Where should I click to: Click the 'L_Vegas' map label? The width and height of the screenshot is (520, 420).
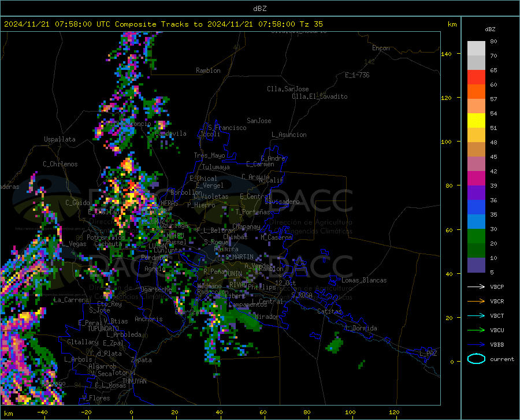(74, 244)
